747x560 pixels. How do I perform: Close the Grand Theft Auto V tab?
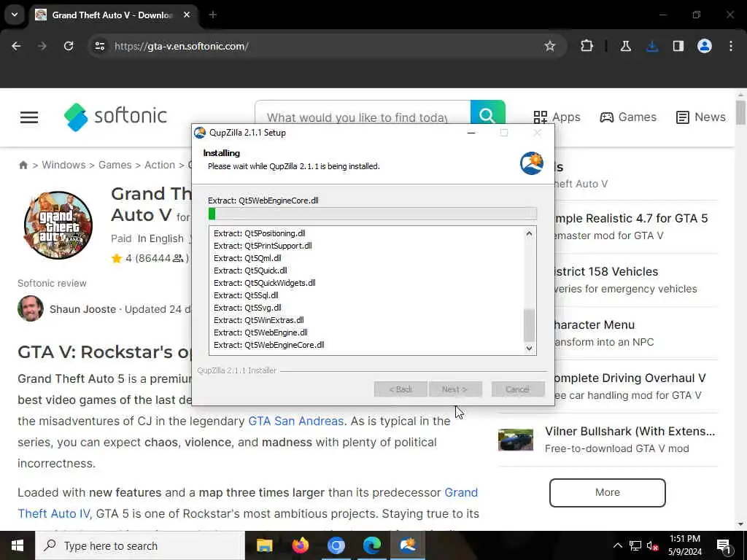187,15
